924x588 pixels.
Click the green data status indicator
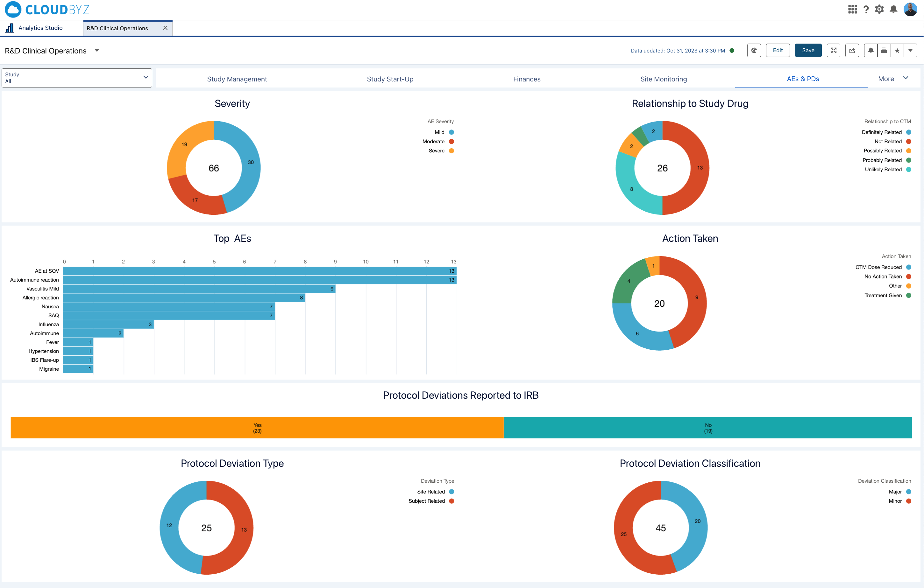tap(732, 50)
